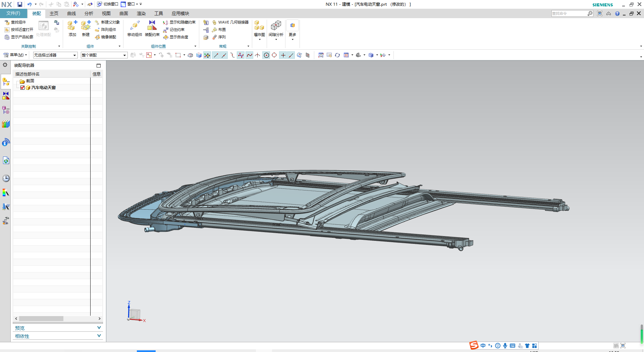The height and width of the screenshot is (352, 644).
Task: Open the 文件(F) File menu
Action: click(x=13, y=13)
